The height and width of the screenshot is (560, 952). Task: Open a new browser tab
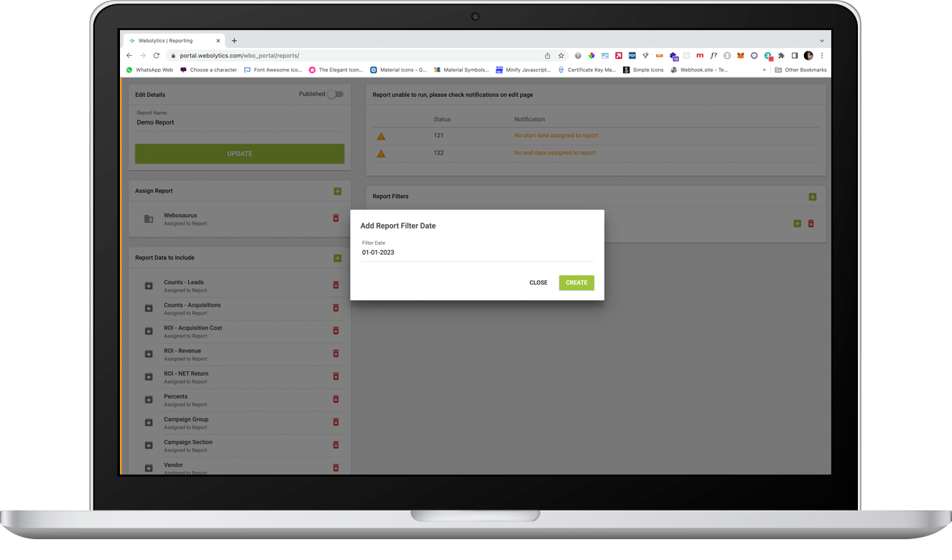point(234,41)
